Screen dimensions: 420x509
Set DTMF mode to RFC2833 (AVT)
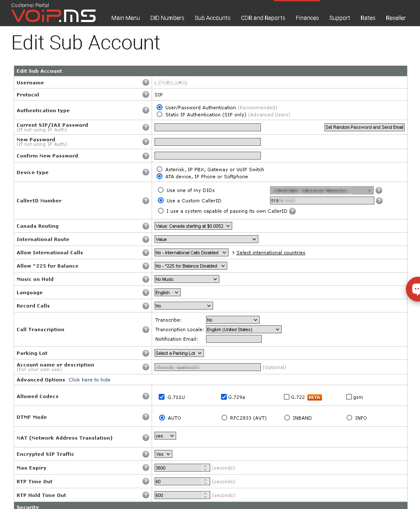pyautogui.click(x=224, y=418)
